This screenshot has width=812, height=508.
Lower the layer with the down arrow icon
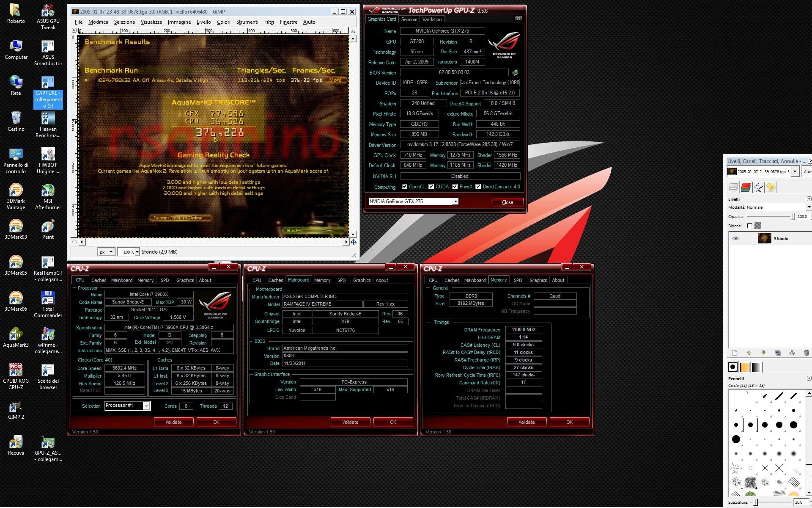coord(763,353)
